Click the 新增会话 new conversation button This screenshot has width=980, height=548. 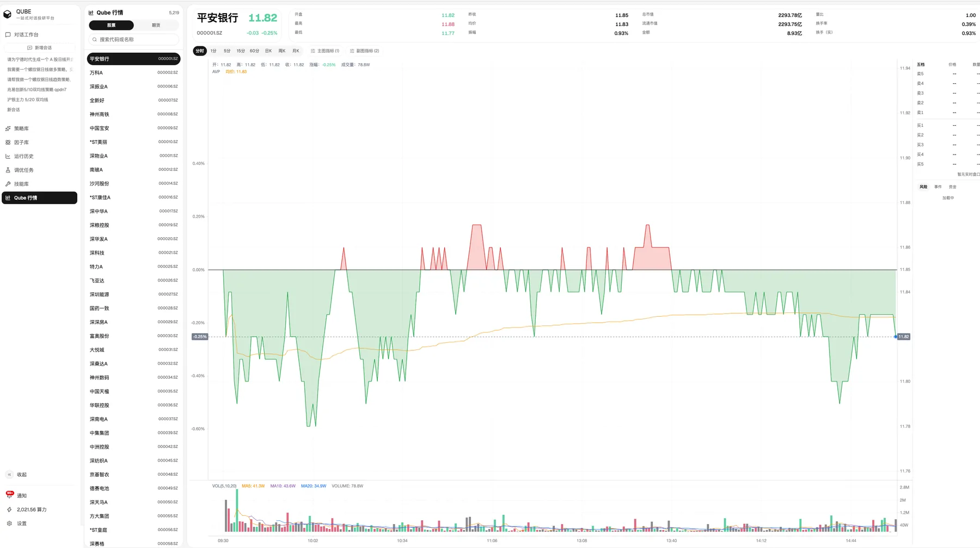(40, 48)
